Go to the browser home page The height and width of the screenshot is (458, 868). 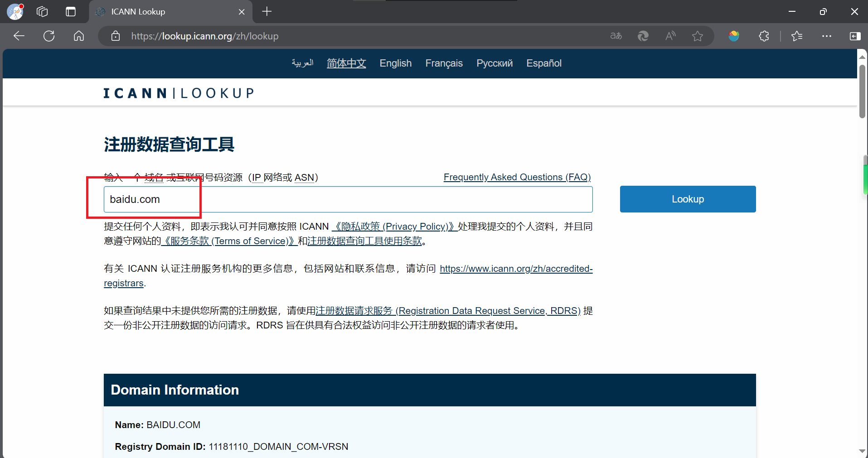pos(79,36)
